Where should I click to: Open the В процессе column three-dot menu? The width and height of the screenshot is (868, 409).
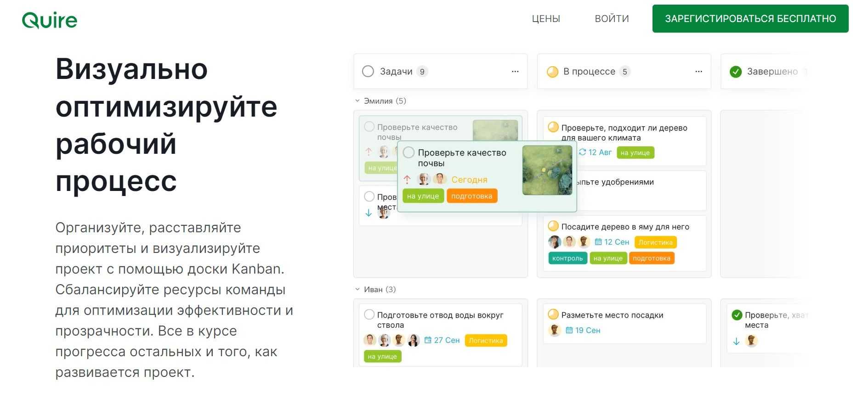698,72
